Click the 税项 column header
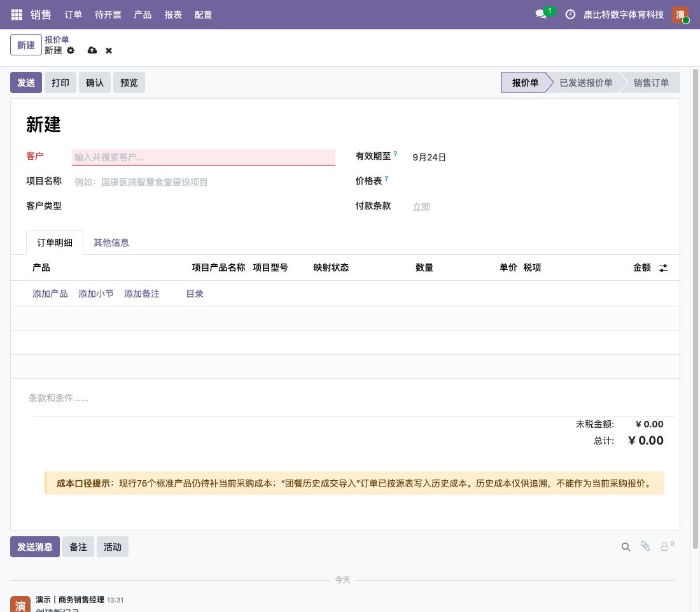Screen dimensions: 700x612 point(532,267)
